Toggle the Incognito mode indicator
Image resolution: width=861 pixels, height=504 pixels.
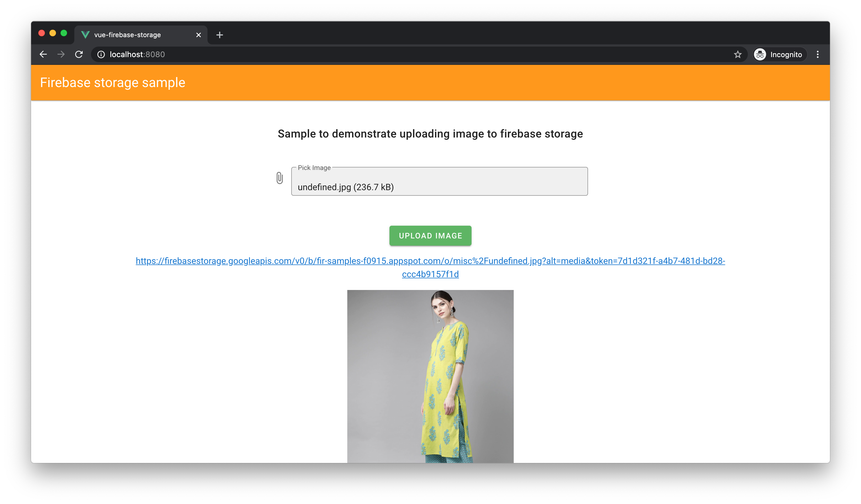tap(778, 54)
